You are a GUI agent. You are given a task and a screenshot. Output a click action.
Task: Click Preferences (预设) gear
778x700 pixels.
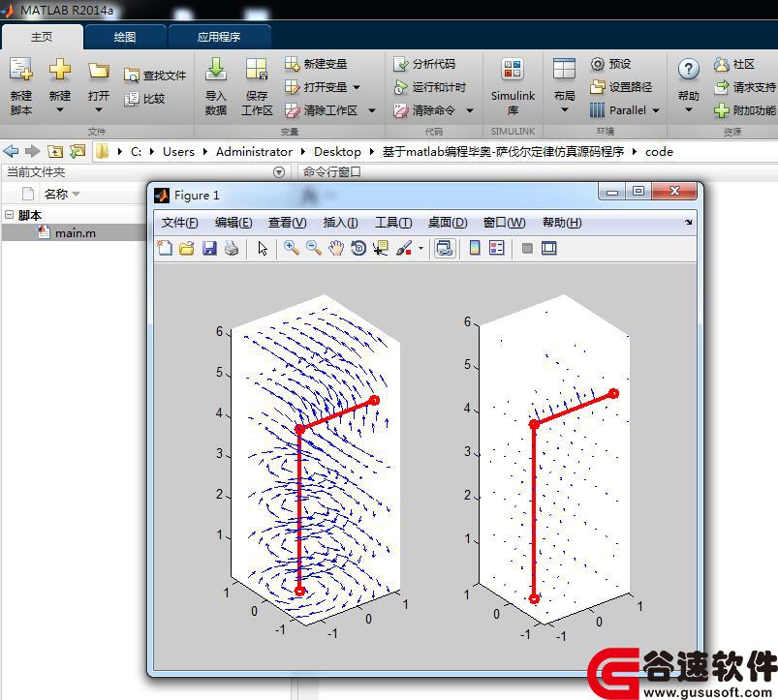point(598,64)
